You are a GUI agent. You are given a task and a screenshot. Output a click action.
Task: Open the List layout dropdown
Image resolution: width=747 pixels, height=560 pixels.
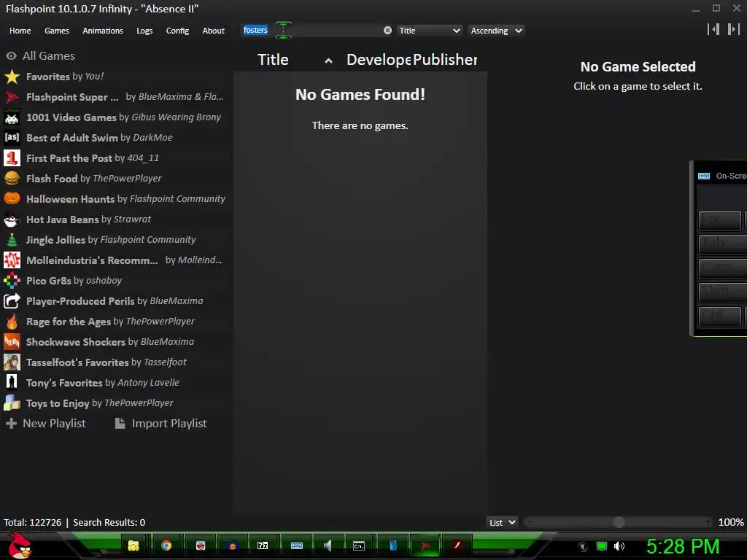point(502,522)
